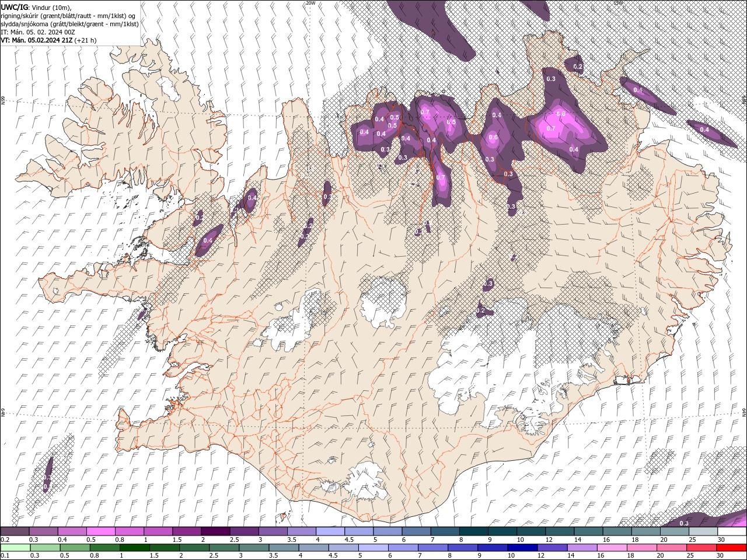Pick the darkest green swatch starting at 1
This screenshot has height=560, width=747.
(134, 548)
